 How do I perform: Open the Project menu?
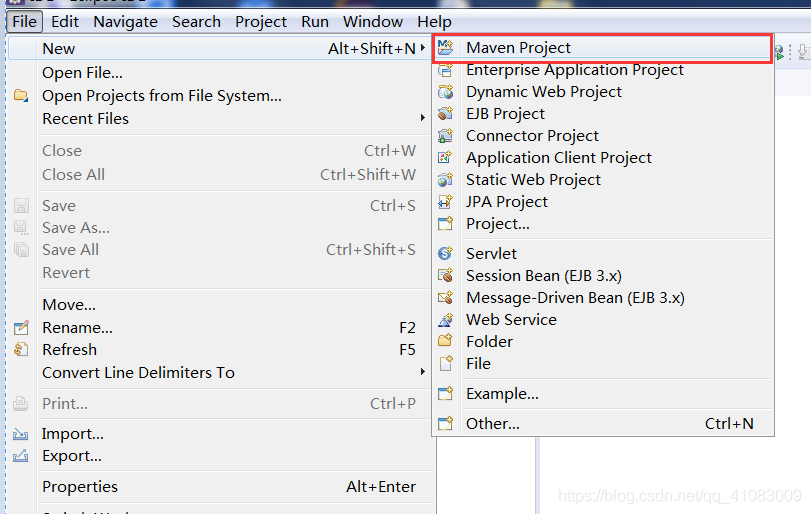tap(261, 22)
